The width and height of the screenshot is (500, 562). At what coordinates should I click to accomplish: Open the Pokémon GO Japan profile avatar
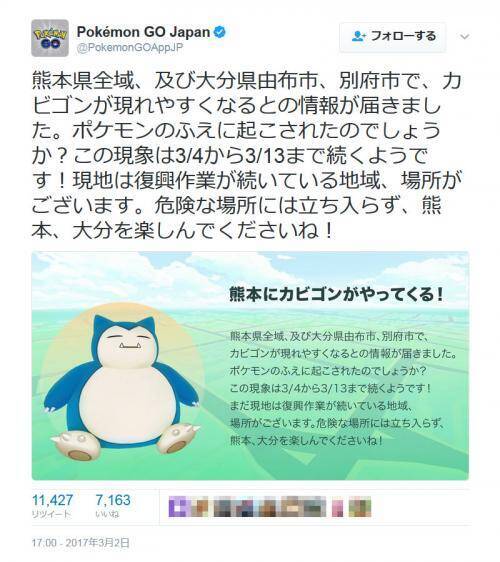click(50, 38)
